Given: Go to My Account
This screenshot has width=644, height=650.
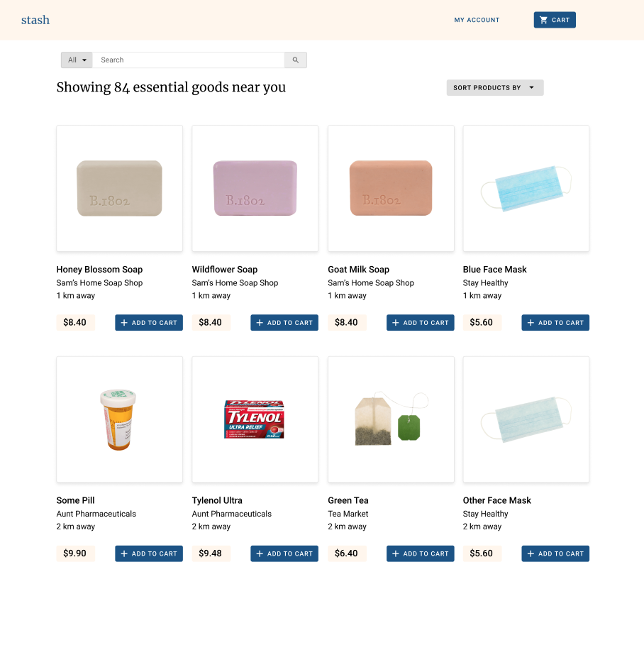Looking at the screenshot, I should click(477, 20).
